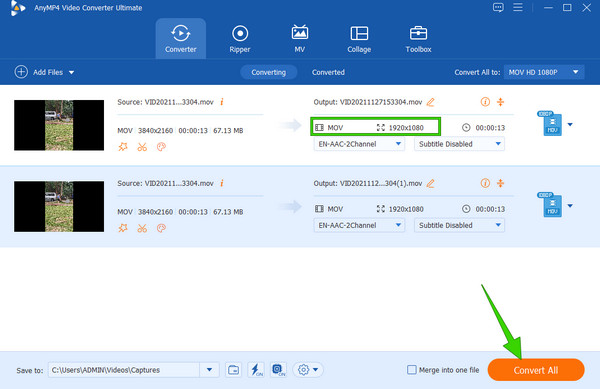Rename second output file with pencil icon
This screenshot has height=389, width=600.
(430, 184)
